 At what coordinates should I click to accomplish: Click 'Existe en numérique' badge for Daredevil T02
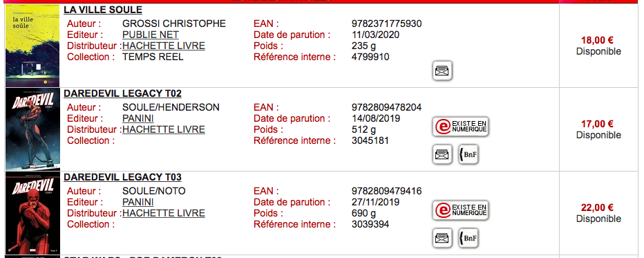click(x=461, y=127)
